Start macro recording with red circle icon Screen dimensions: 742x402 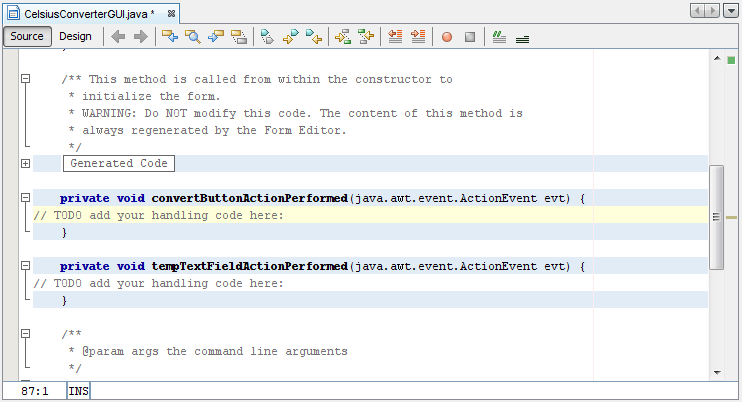point(446,37)
